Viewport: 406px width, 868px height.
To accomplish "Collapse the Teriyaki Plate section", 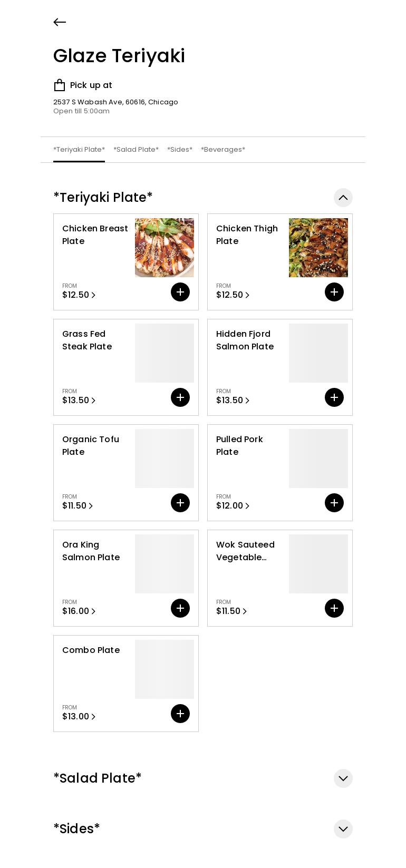I will click(x=343, y=198).
